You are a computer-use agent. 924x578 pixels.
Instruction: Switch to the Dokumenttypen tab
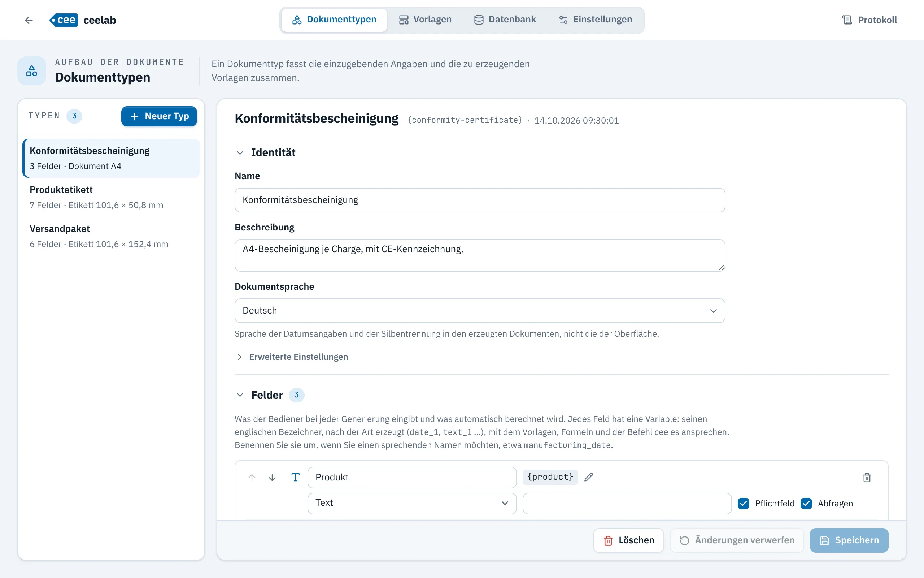click(334, 20)
